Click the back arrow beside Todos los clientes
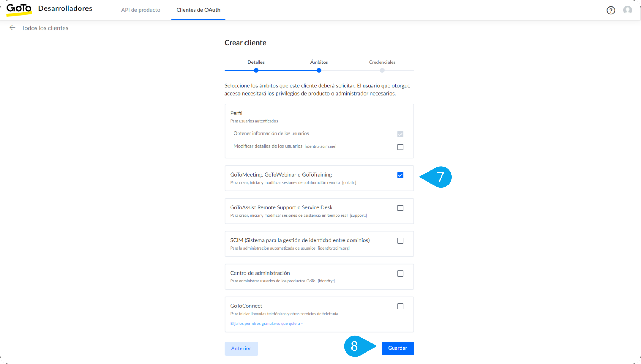 pos(12,28)
